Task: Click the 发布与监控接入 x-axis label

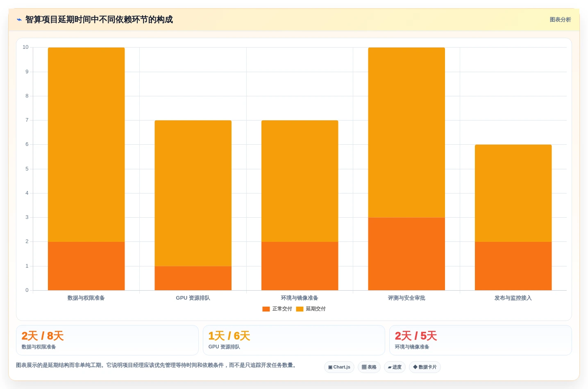Action: 513,298
